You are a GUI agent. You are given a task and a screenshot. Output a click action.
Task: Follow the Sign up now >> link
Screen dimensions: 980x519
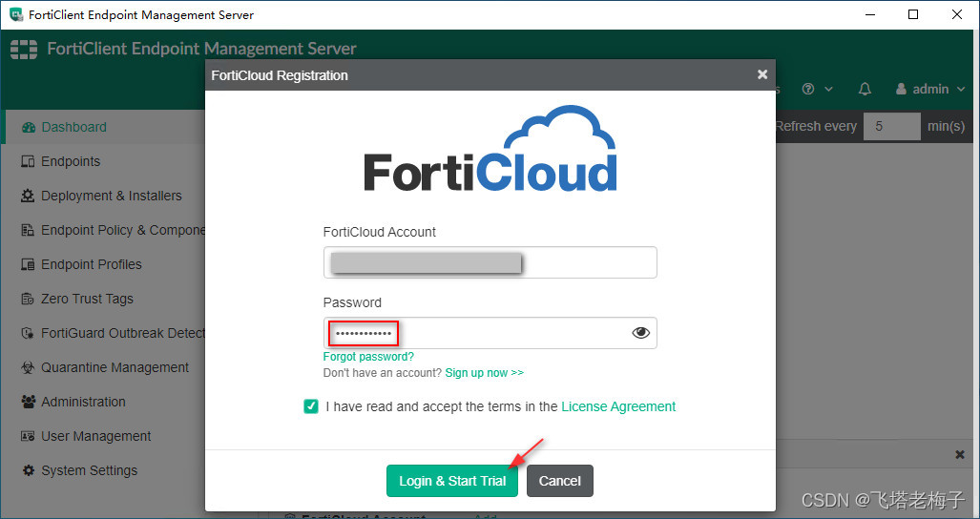[485, 373]
